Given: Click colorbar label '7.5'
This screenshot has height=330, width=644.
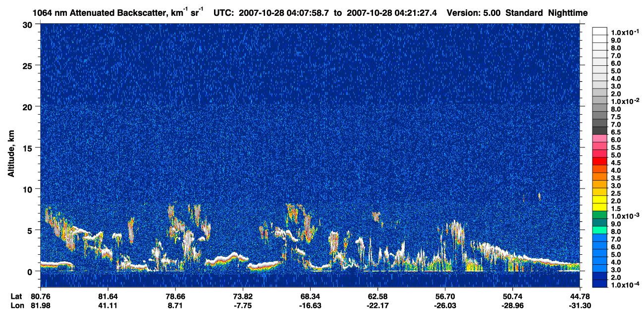Looking at the screenshot, I should tap(616, 116).
